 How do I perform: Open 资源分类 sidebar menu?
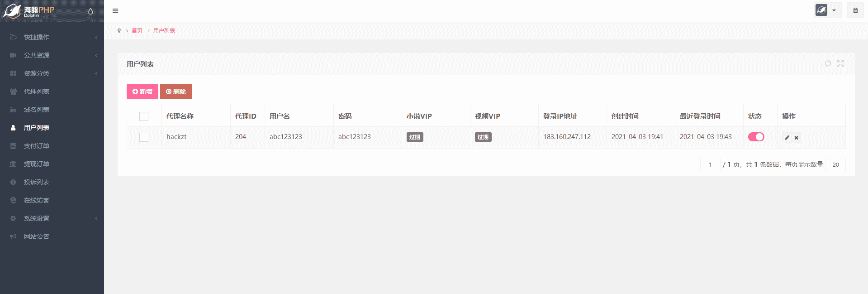coord(52,73)
